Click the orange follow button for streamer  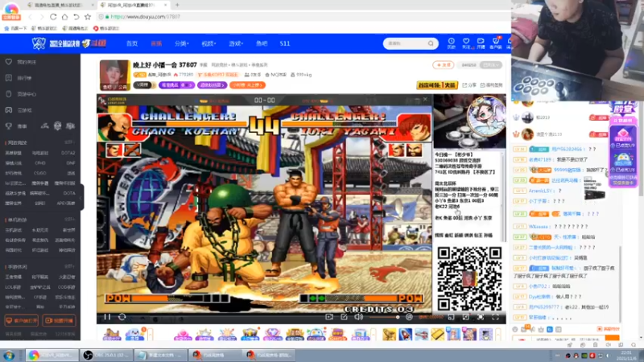tap(444, 65)
